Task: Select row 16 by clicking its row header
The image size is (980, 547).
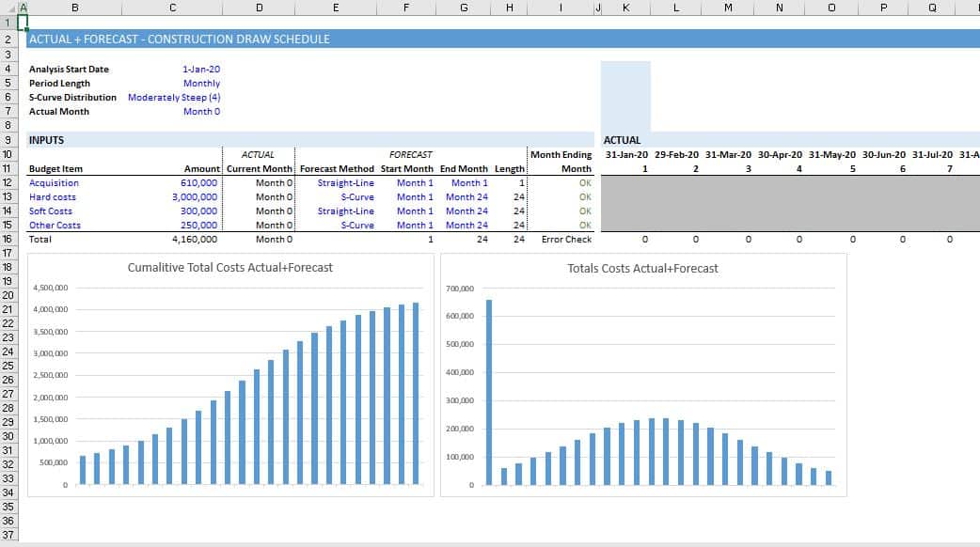Action: coord(8,239)
